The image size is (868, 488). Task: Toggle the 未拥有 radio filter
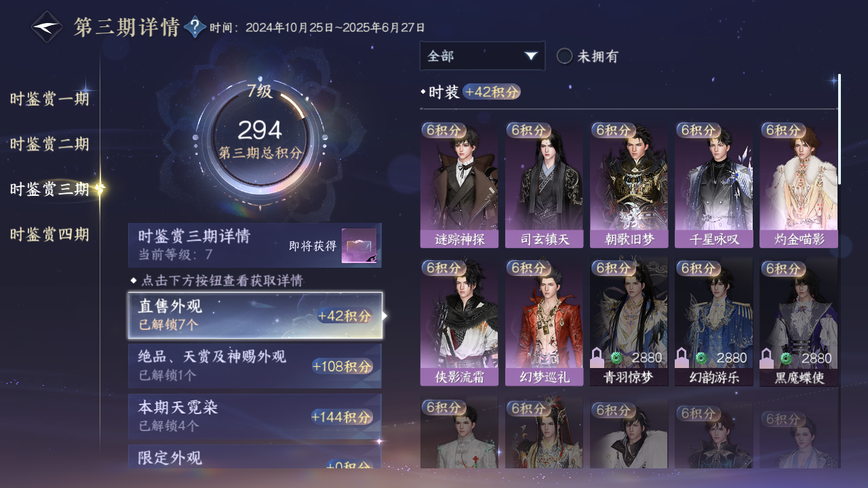pos(564,56)
